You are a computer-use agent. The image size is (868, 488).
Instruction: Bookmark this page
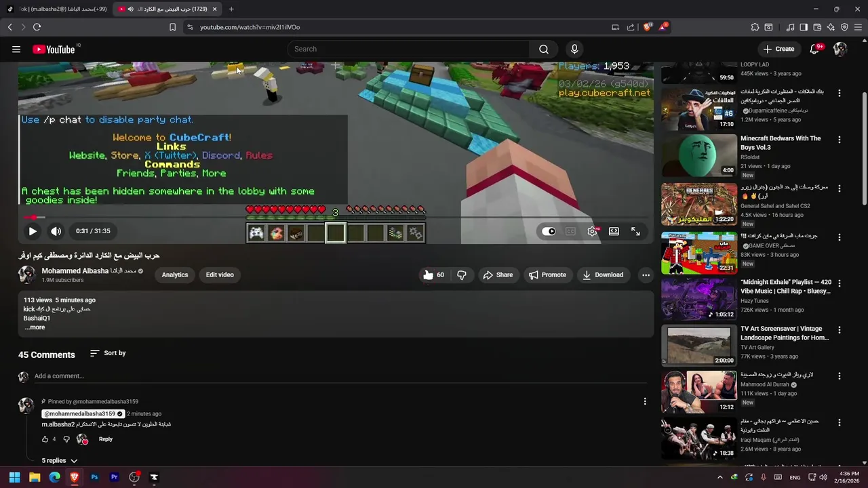[172, 27]
